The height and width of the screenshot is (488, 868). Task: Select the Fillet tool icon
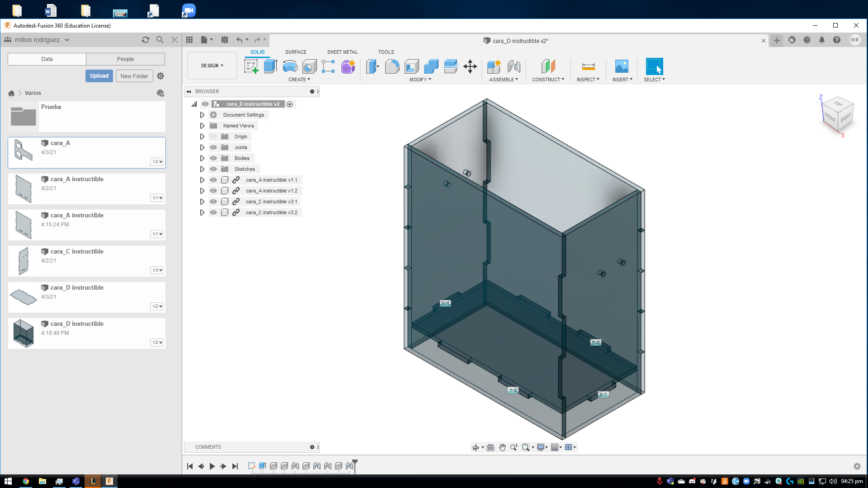click(x=392, y=66)
